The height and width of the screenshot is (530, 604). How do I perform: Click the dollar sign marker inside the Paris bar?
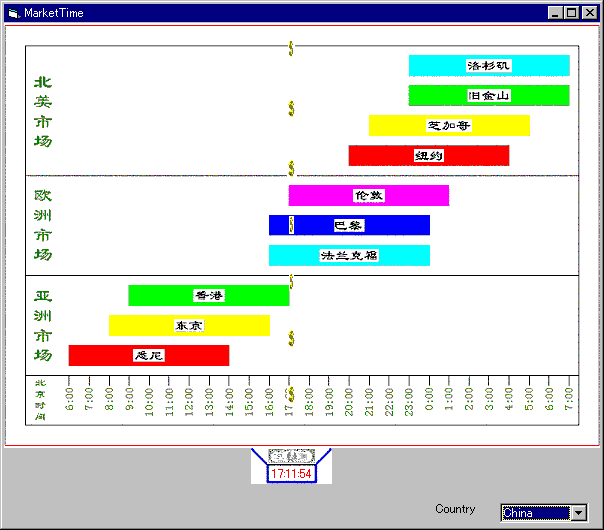pos(292,225)
